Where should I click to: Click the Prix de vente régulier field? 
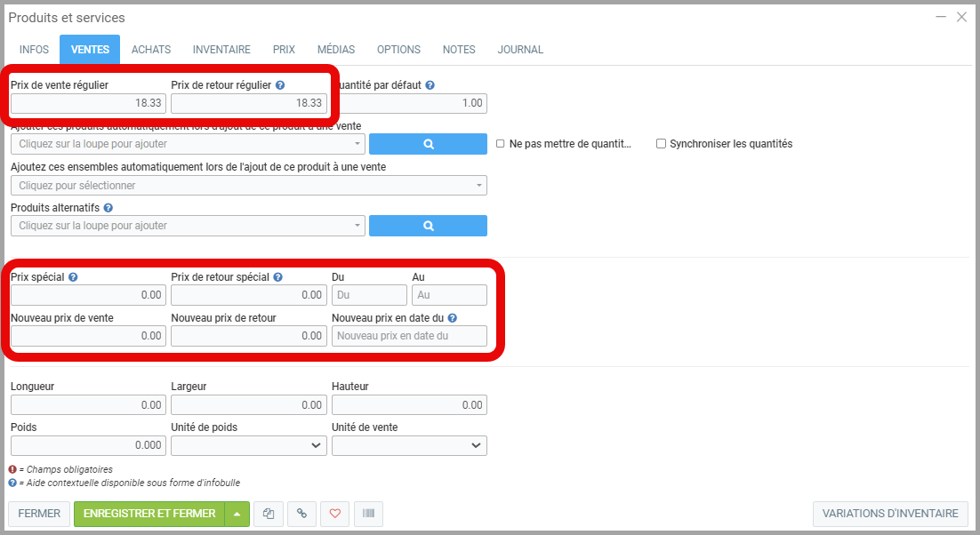coord(88,103)
